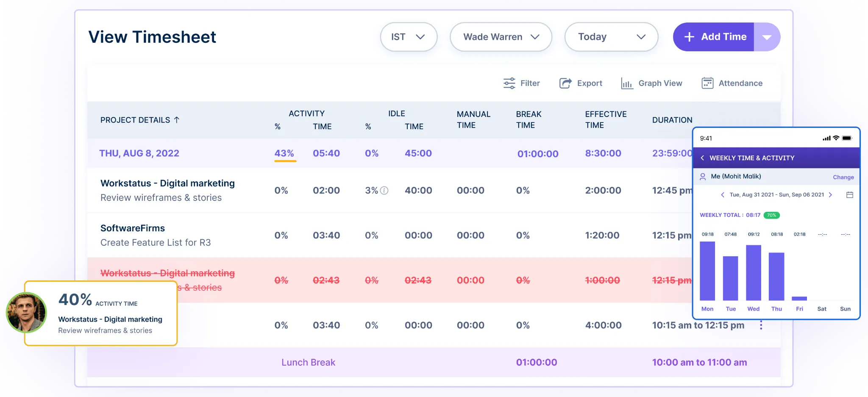Open Graph View bar chart icon

[x=627, y=83]
